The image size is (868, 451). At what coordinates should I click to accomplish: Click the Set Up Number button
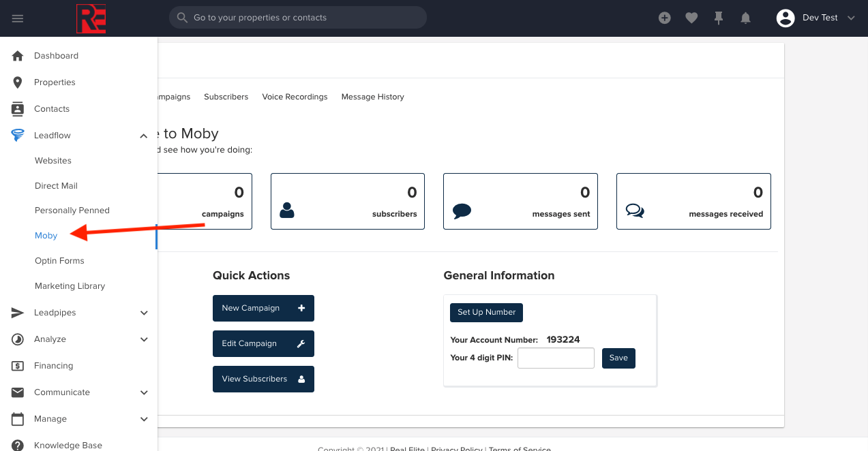(486, 312)
